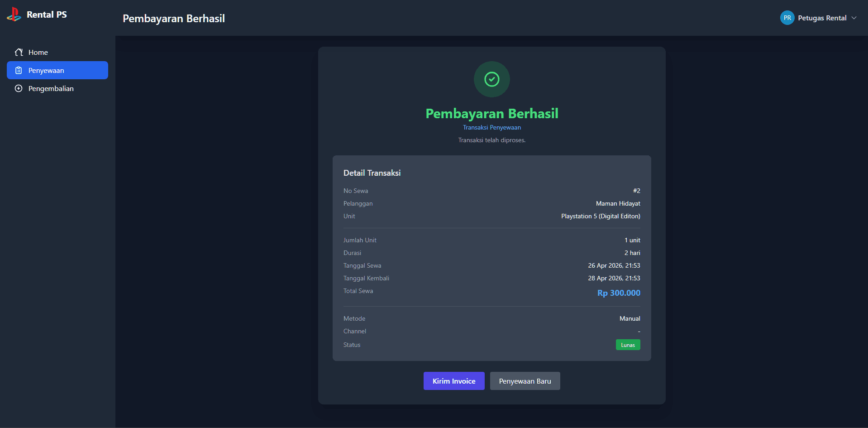The width and height of the screenshot is (868, 428).
Task: Click the green success checkmark icon
Action: click(x=492, y=79)
